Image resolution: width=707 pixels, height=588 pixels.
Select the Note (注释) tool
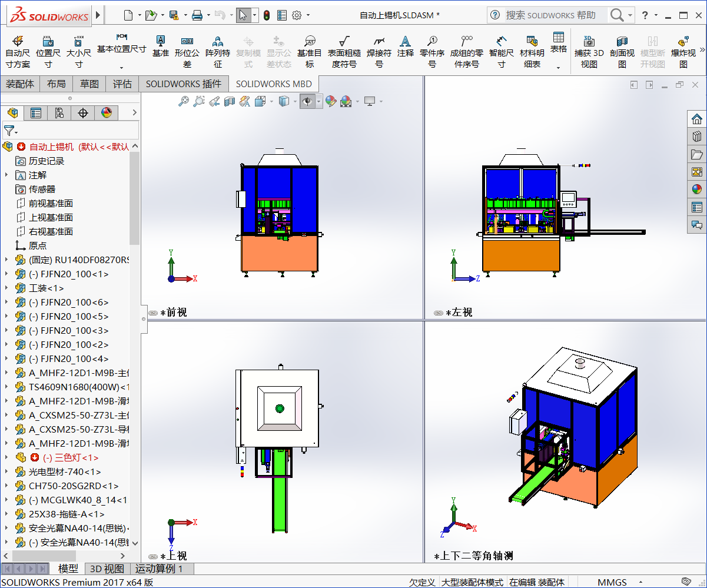(x=406, y=46)
